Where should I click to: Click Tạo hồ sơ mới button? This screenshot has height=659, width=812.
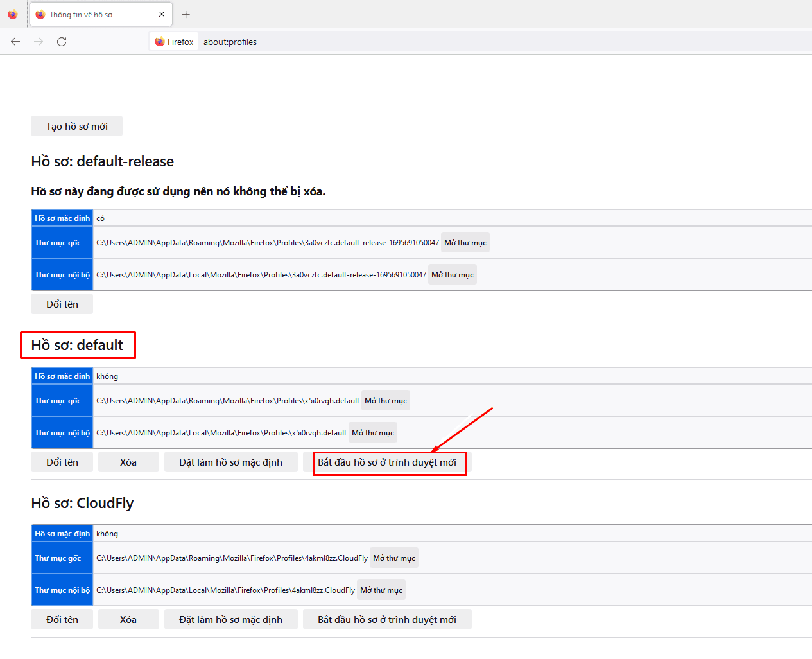pyautogui.click(x=76, y=126)
